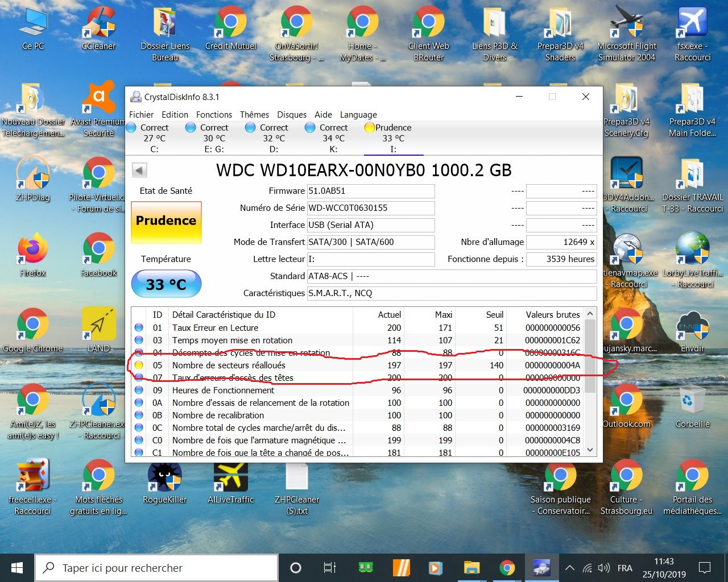Open the Fichier menu
The image size is (728, 582).
[141, 114]
